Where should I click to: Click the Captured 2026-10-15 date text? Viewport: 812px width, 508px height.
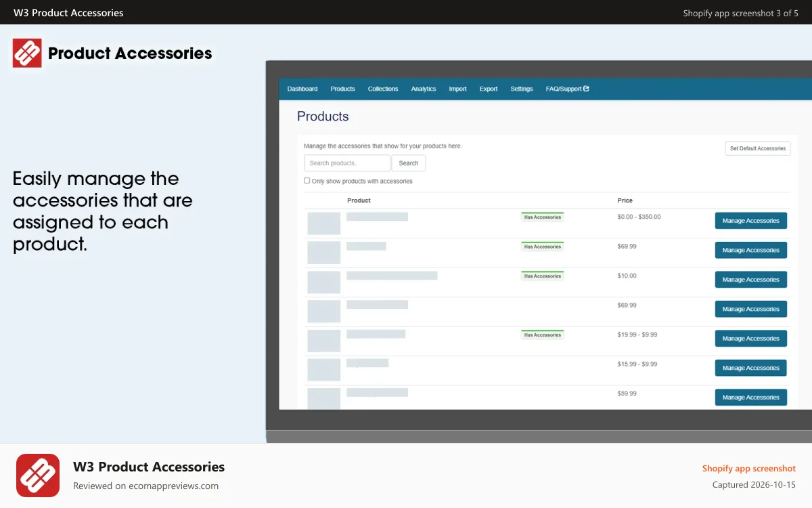(x=754, y=485)
